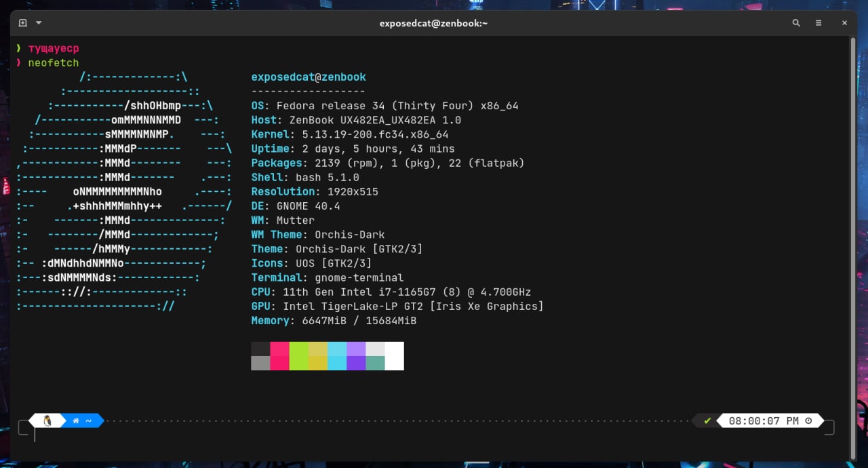Viewport: 868px width, 468px height.
Task: Click the neofetch command text
Action: [54, 62]
